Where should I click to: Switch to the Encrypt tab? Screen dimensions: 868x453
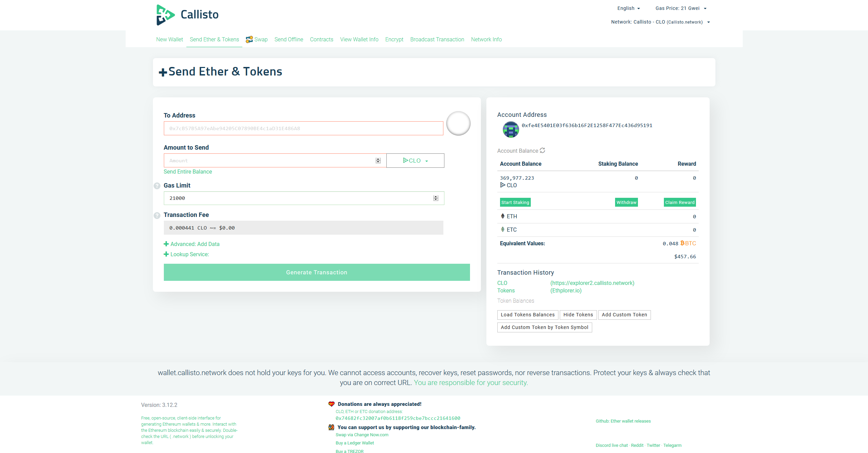(x=394, y=39)
